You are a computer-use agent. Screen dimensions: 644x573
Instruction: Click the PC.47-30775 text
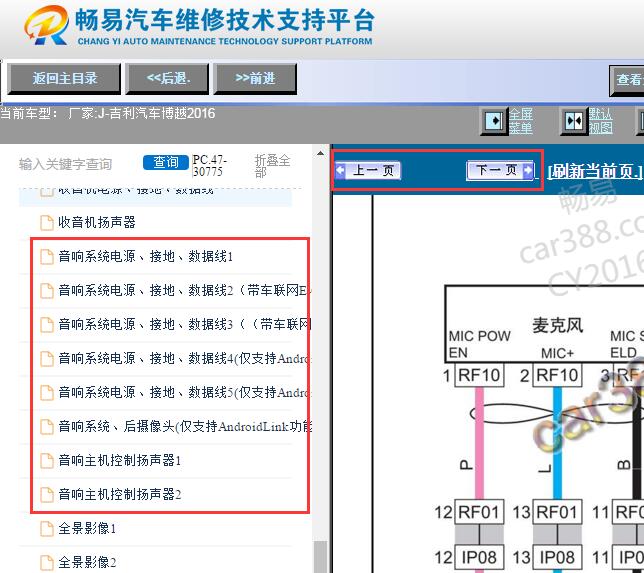click(x=210, y=166)
